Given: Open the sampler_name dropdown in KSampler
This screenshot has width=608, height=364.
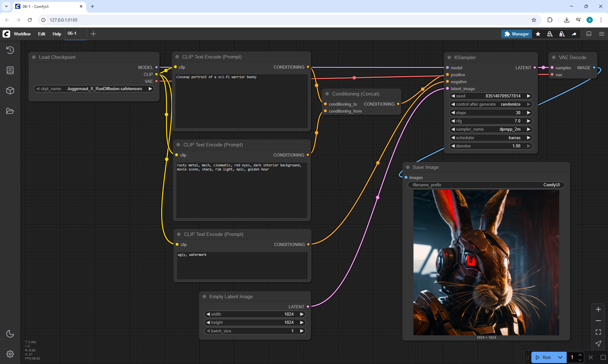Looking at the screenshot, I should [x=491, y=129].
